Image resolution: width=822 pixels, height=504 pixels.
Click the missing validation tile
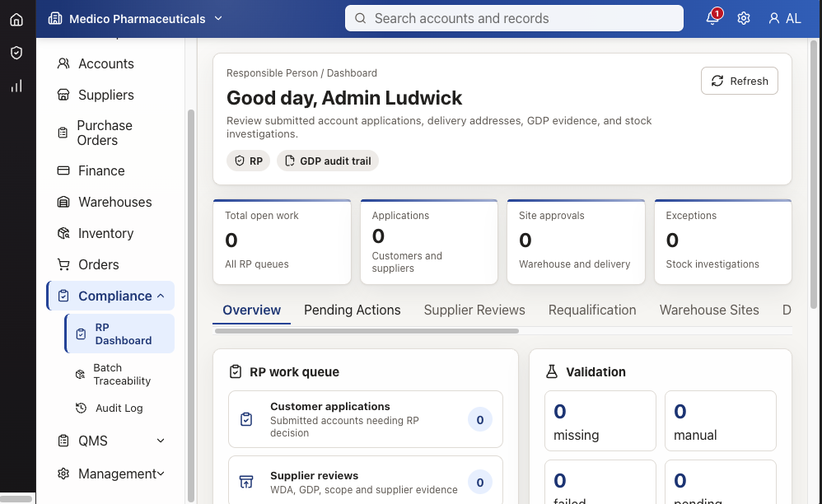pyautogui.click(x=600, y=421)
